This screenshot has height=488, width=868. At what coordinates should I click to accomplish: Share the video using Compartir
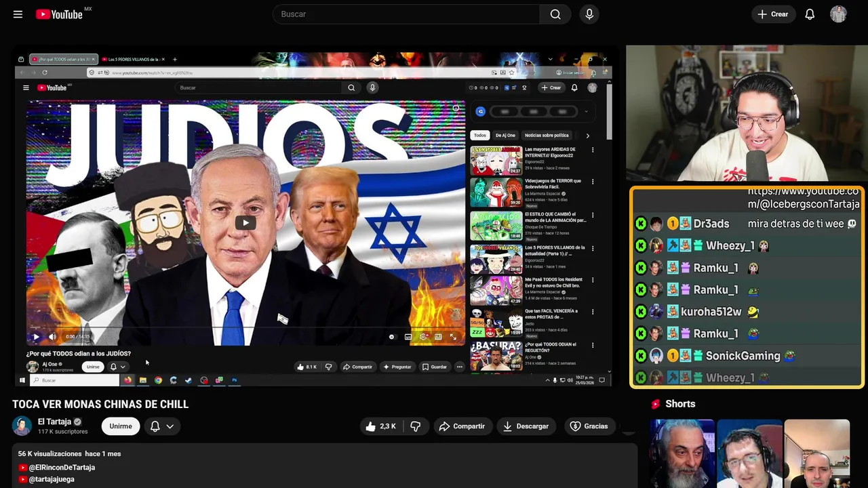click(x=462, y=426)
